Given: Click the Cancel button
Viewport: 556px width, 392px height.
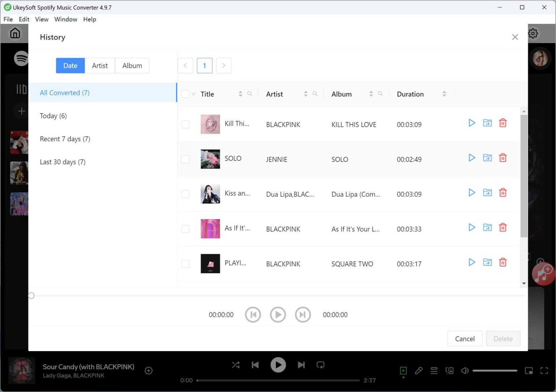Looking at the screenshot, I should click(x=465, y=338).
